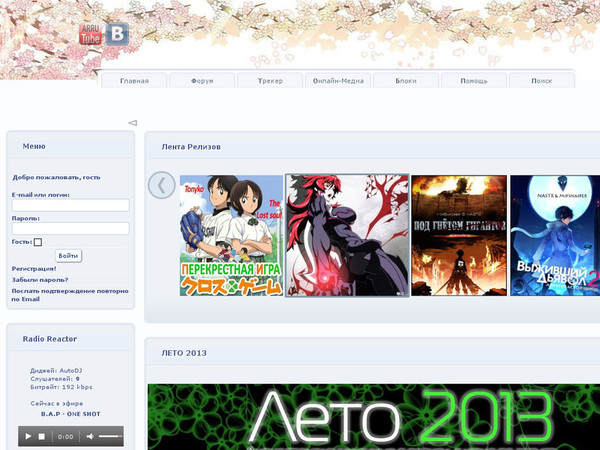This screenshot has width=600, height=450.
Task: Click the Добро пожаловать, гость text
Action: pos(56,177)
